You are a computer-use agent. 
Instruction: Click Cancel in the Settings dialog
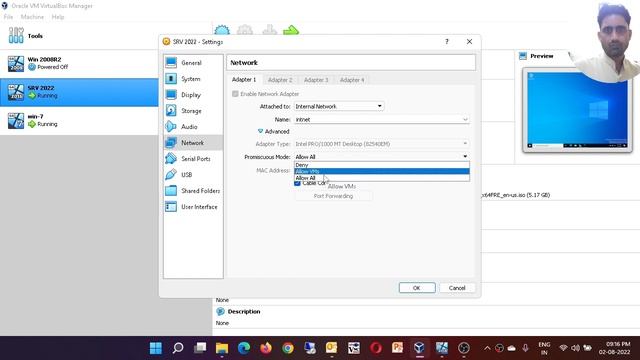tap(457, 288)
